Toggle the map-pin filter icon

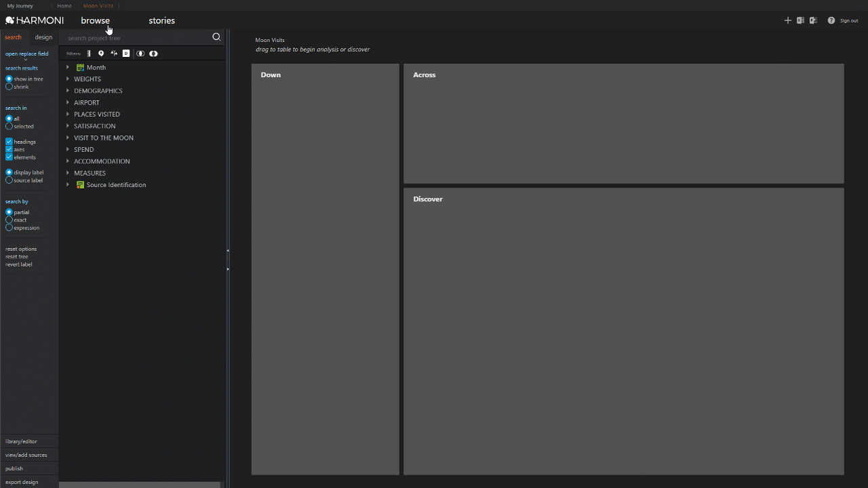101,54
